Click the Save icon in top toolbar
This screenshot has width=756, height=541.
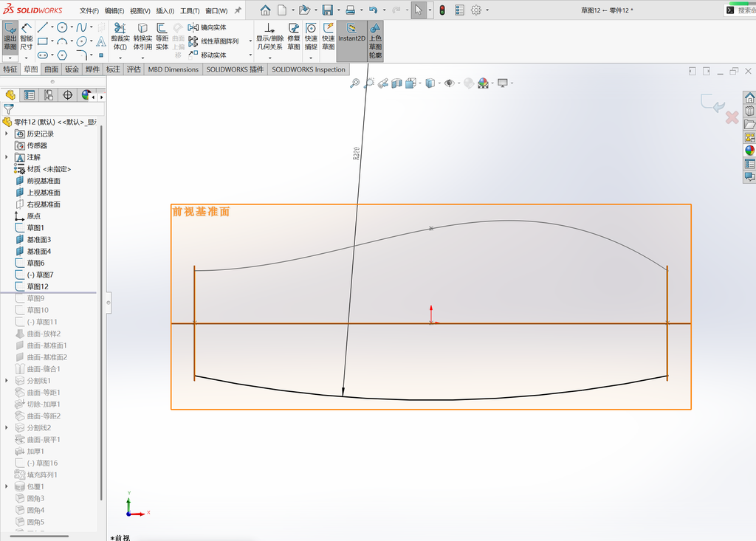pos(327,10)
